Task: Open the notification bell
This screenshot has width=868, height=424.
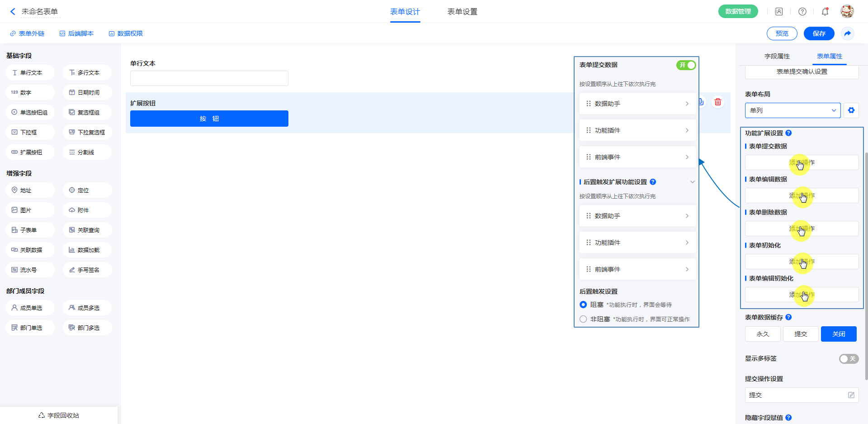Action: 825,12
